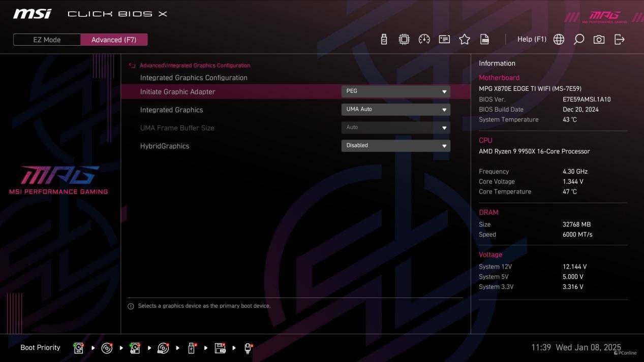
Task: Open the speedometer performance gauge icon
Action: click(424, 40)
